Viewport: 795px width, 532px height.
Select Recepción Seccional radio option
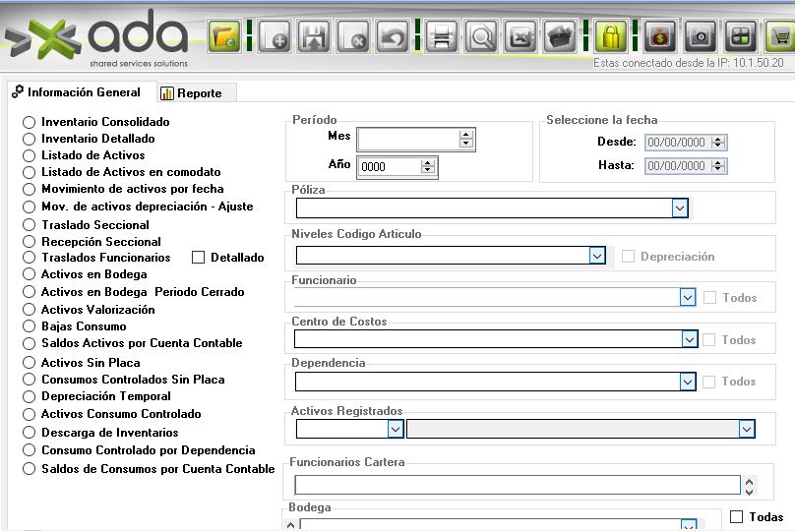coord(29,242)
